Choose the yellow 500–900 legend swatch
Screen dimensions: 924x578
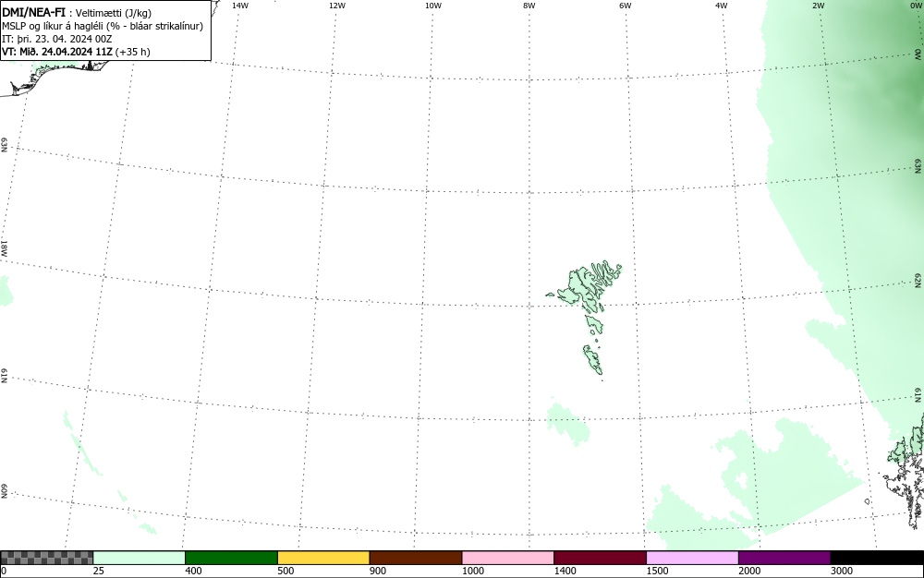tap(323, 558)
